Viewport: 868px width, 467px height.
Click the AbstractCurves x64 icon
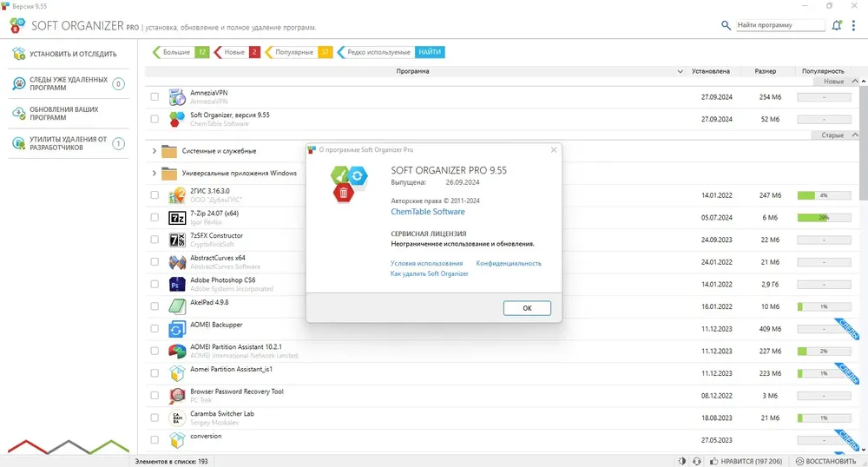pos(176,262)
